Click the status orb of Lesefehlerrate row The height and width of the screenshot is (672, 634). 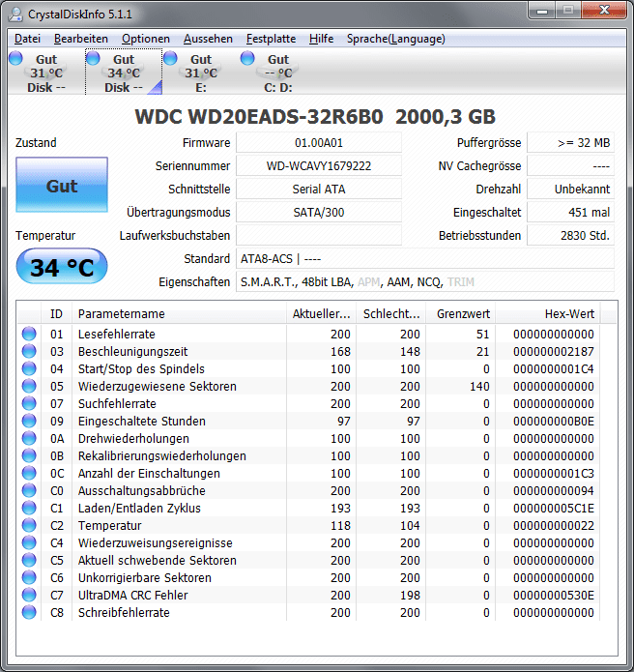coord(29,334)
